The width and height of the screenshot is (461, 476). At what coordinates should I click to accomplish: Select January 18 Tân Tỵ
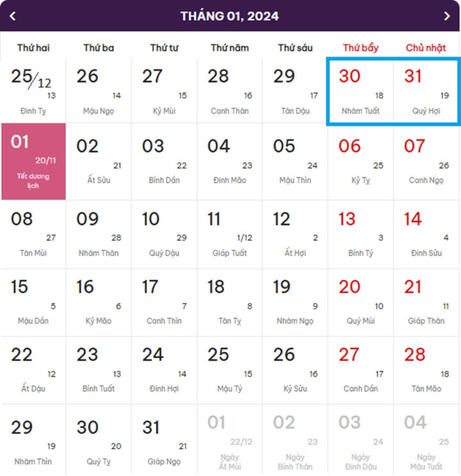click(230, 303)
